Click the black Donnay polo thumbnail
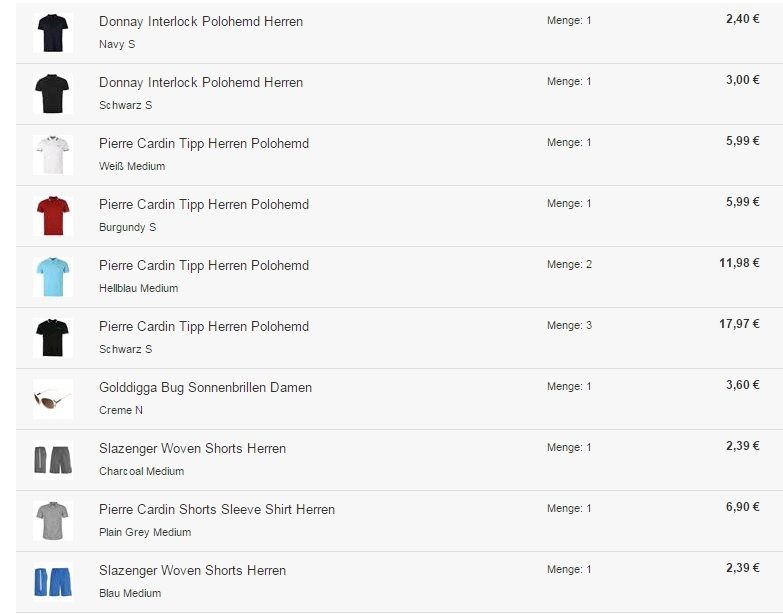 click(x=52, y=94)
